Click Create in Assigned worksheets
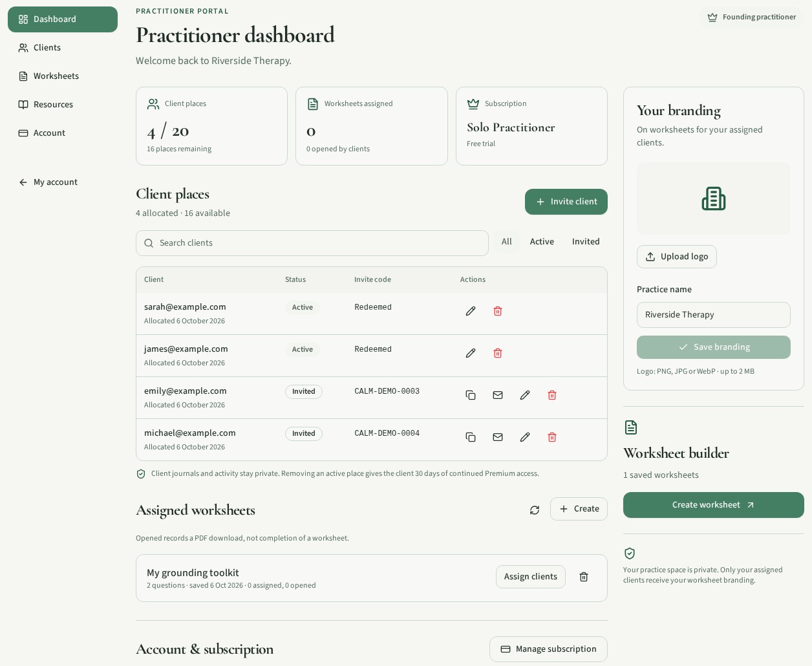The width and height of the screenshot is (812, 666). coord(579,509)
